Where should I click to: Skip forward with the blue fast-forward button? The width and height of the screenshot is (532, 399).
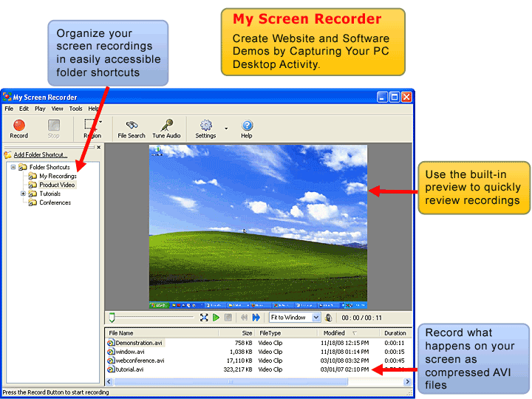pos(256,318)
